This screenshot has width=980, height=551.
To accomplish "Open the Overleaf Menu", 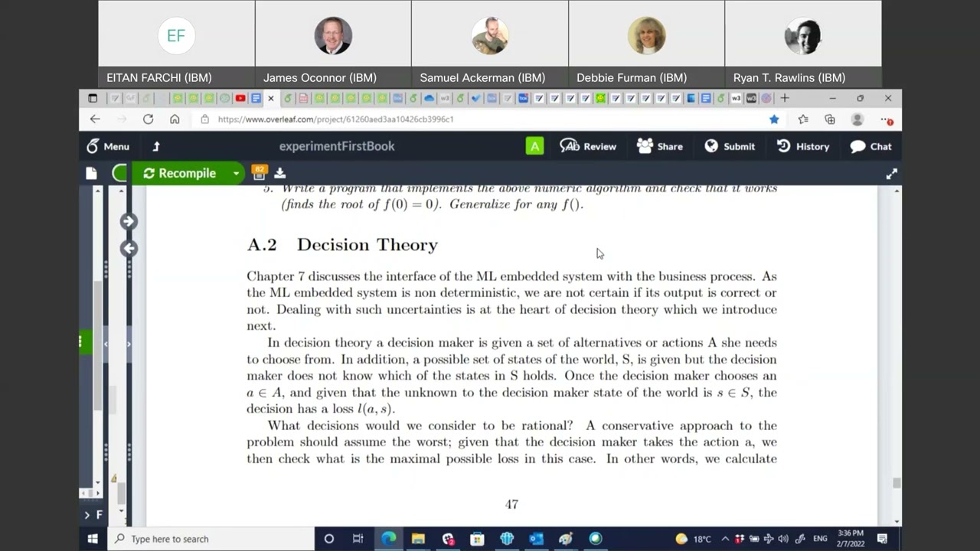I will [x=107, y=146].
